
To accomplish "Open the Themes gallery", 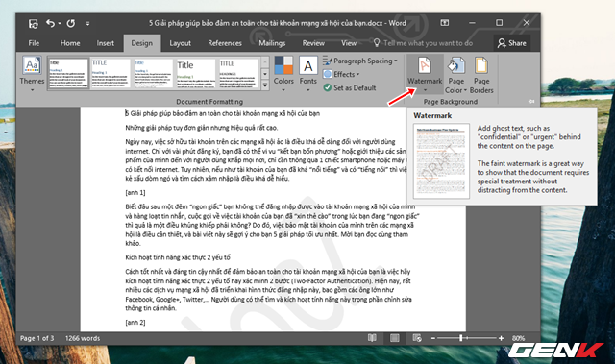I will point(32,75).
